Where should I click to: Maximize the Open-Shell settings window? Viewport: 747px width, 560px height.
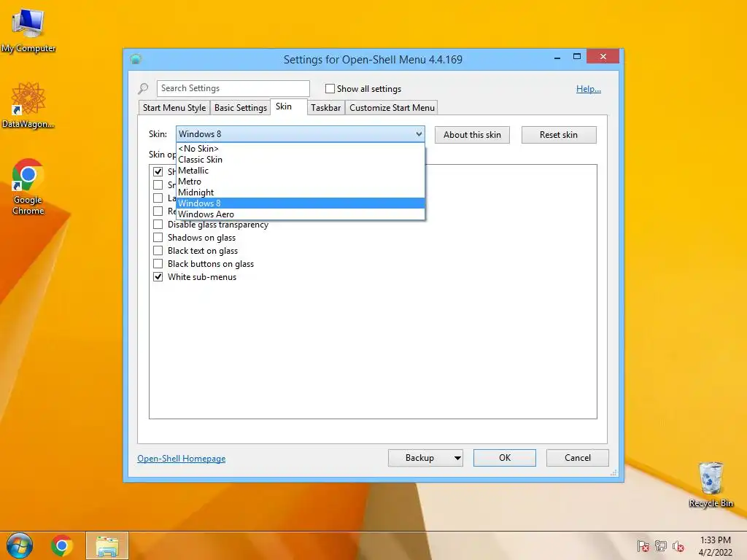click(x=577, y=57)
